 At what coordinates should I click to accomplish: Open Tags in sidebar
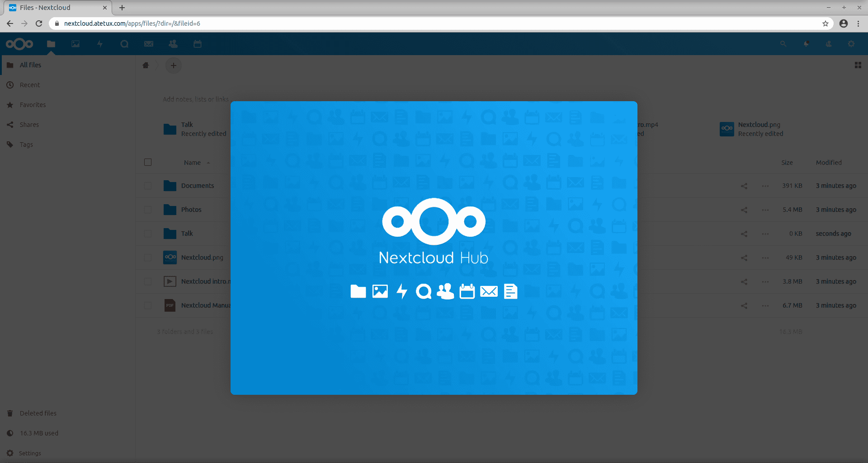pyautogui.click(x=68, y=145)
